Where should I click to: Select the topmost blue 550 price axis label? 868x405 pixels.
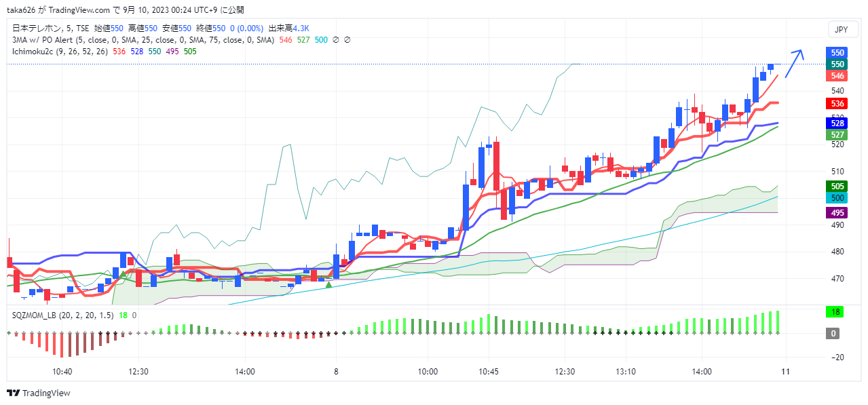tap(837, 52)
